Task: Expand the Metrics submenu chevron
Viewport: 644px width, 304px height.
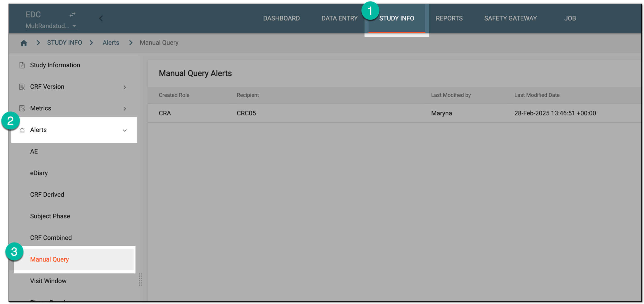Action: pos(125,109)
